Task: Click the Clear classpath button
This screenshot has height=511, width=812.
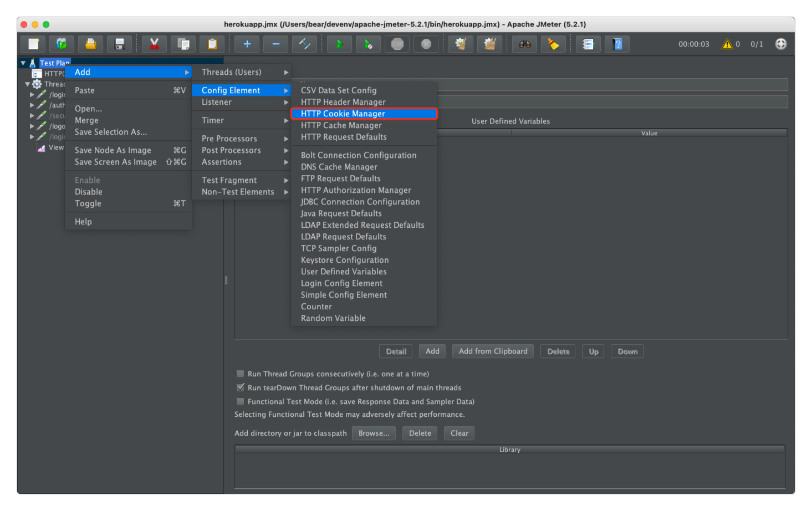Action: coord(459,433)
